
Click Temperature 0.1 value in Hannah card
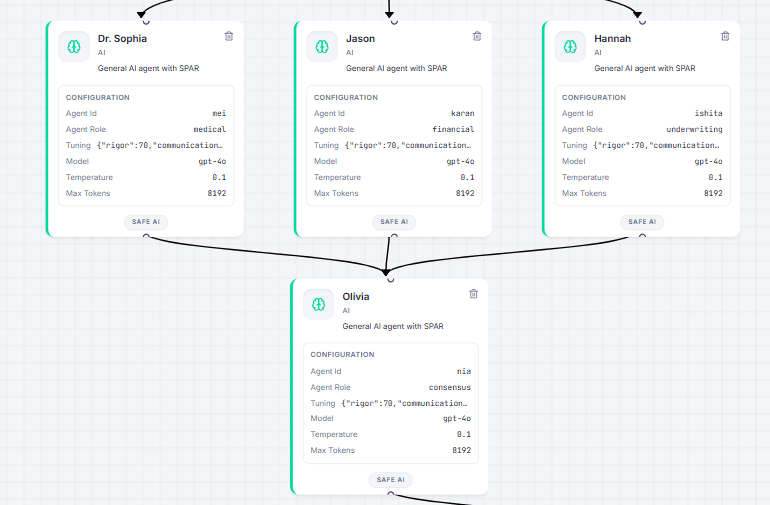click(715, 177)
